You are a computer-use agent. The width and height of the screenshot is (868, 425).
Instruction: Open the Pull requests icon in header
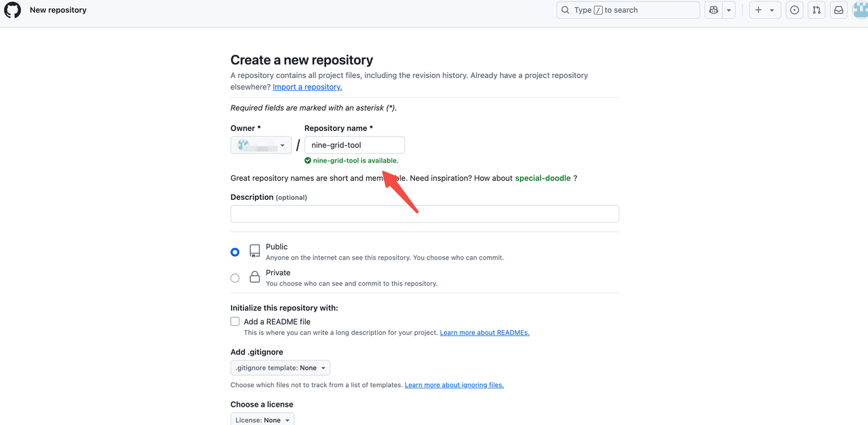click(x=816, y=10)
